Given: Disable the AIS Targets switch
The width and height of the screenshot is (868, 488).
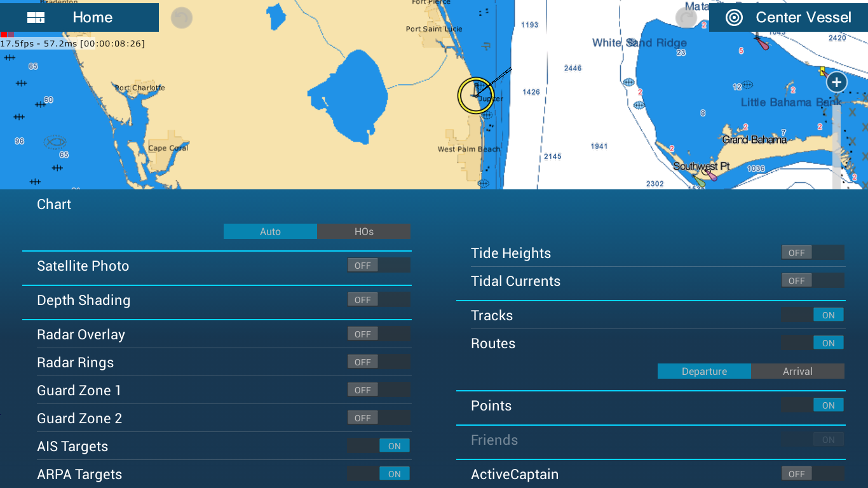Looking at the screenshot, I should (378, 446).
